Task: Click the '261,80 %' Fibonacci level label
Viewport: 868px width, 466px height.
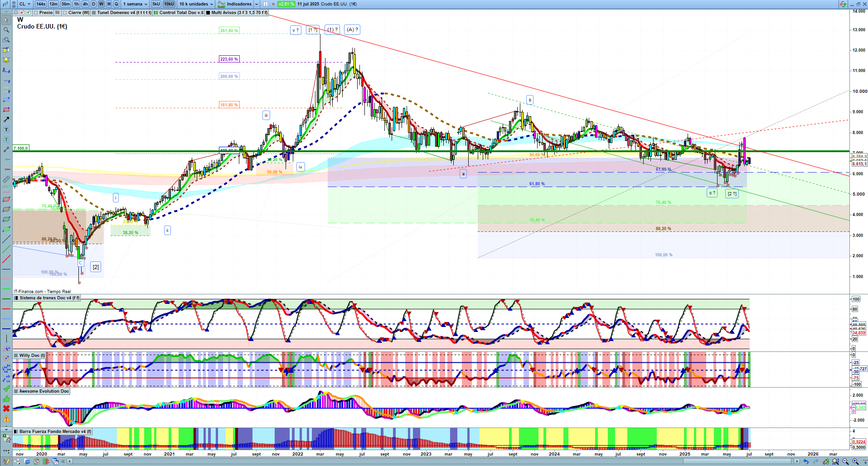Action: [229, 31]
